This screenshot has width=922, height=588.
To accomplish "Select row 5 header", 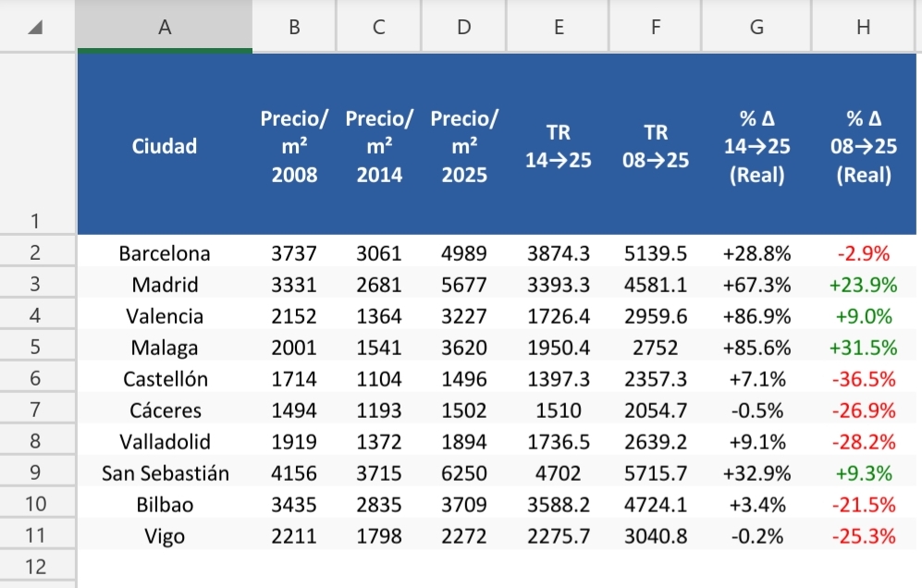I will click(35, 348).
